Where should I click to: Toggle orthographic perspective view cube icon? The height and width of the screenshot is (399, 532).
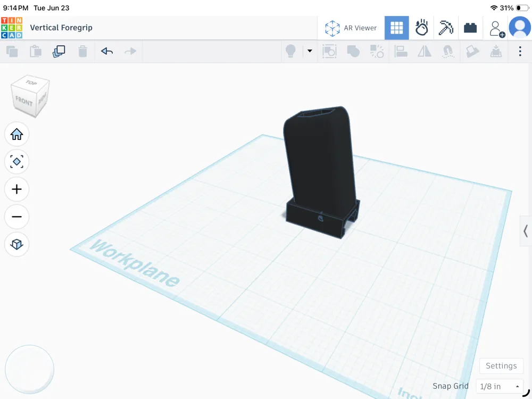(x=16, y=244)
